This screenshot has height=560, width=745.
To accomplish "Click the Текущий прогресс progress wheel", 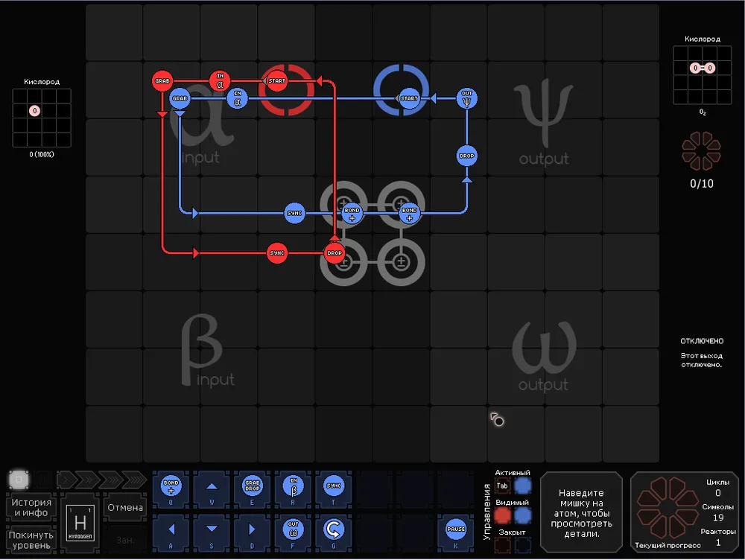I will point(667,507).
